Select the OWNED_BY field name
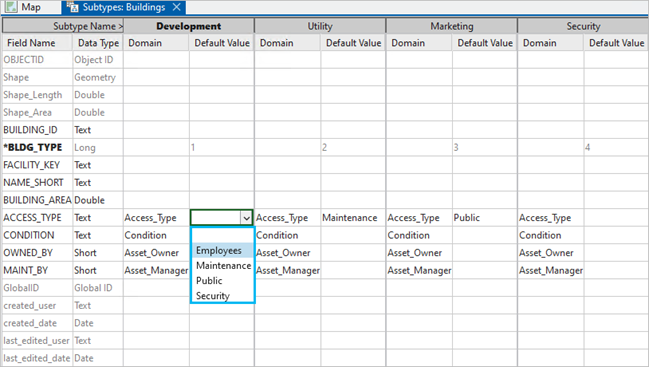649x367 pixels. [37, 253]
